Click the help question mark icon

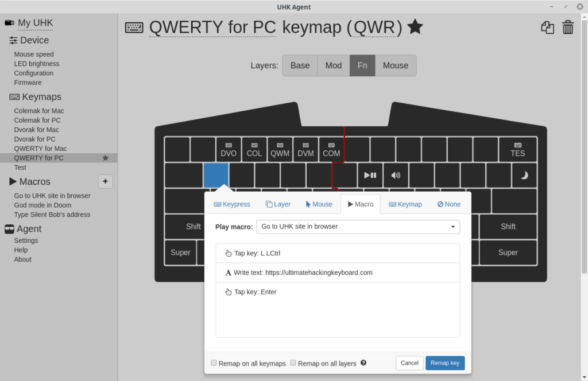tap(363, 363)
